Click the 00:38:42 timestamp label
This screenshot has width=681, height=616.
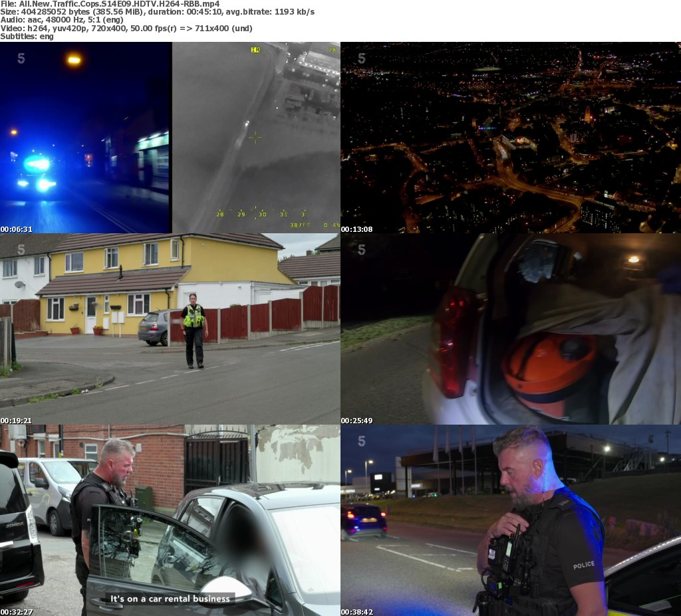pyautogui.click(x=357, y=611)
